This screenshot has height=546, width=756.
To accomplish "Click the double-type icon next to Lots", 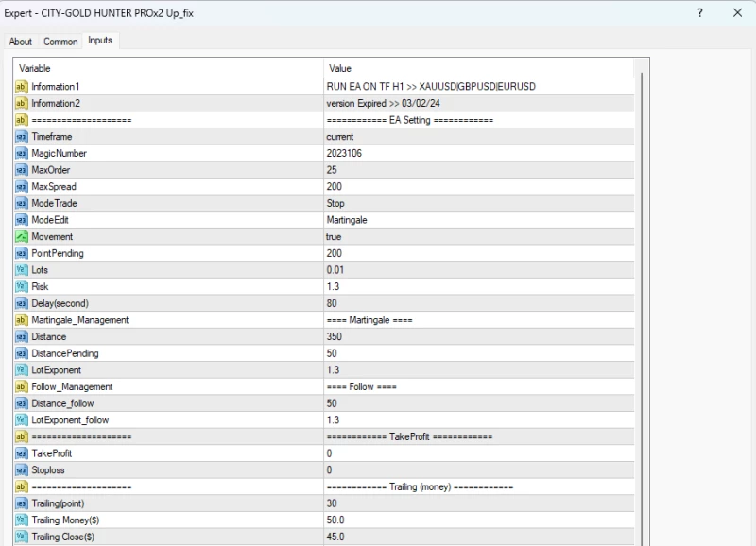I will [22, 270].
